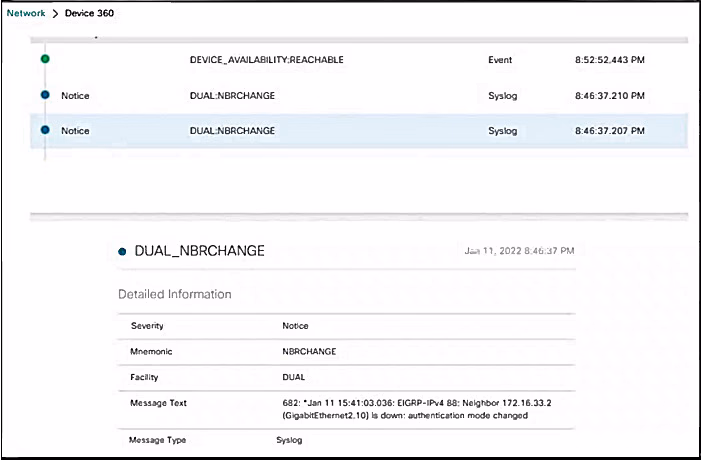Screen dimensions: 701x460
Task: Click the Message Type field label
Action: [x=157, y=440]
